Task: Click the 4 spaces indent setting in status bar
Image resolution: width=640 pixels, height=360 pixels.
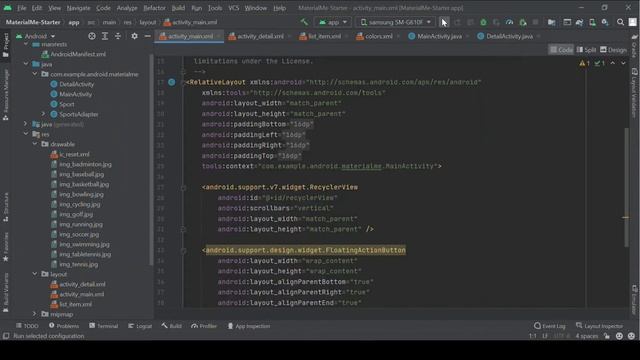Action: pyautogui.click(x=587, y=336)
